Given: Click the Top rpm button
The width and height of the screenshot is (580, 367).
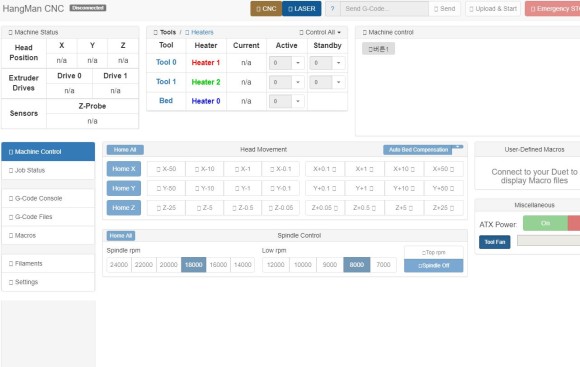Looking at the screenshot, I should (434, 252).
